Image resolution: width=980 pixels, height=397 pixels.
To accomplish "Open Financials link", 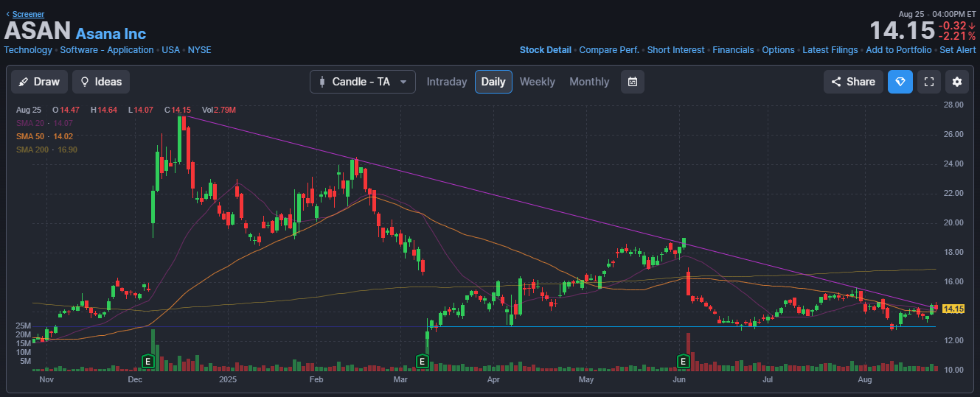I will [733, 50].
